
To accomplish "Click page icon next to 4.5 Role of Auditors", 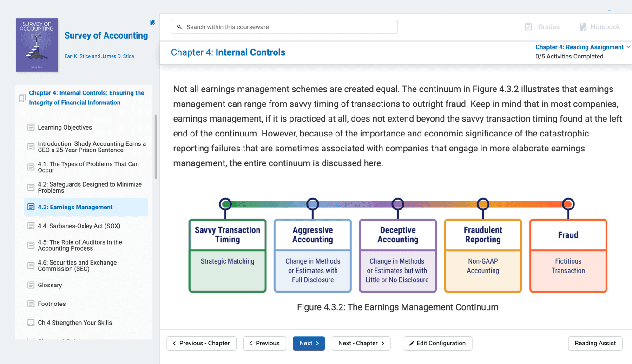I will [31, 245].
